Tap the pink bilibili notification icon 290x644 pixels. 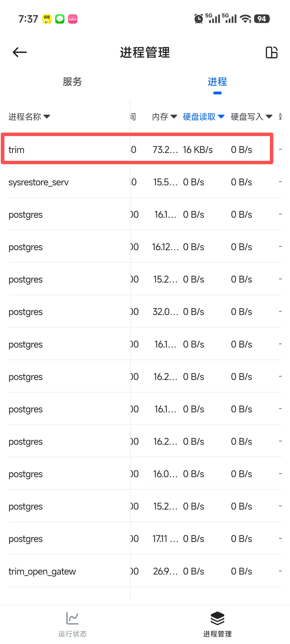coord(73,19)
